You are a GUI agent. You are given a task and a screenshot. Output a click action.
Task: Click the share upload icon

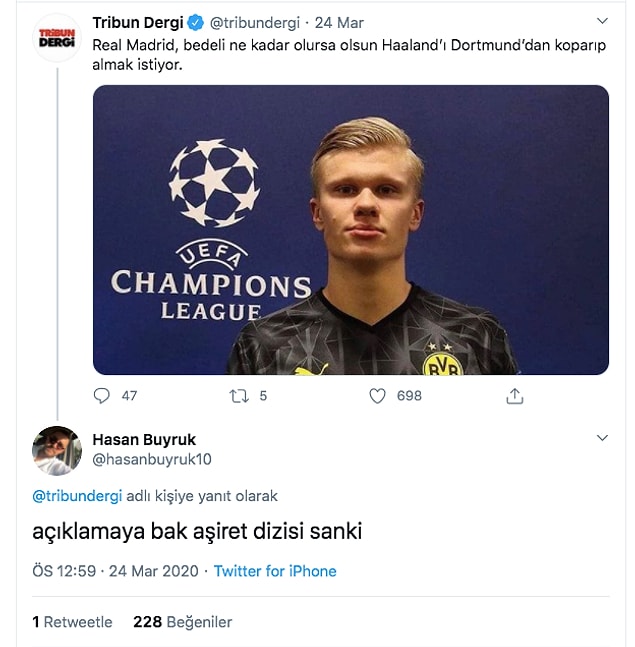(515, 396)
